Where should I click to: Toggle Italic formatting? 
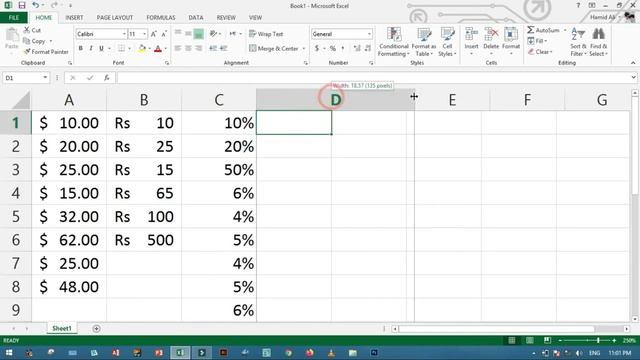91,49
